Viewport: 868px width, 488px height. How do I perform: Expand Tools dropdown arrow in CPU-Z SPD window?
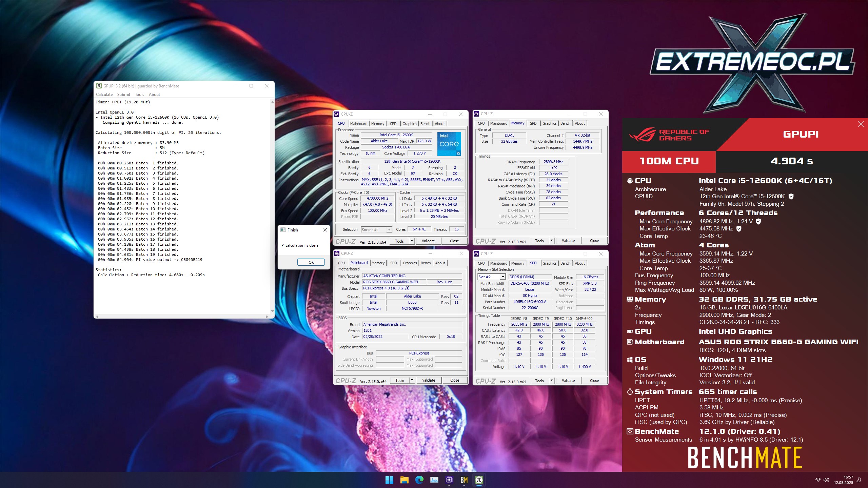pyautogui.click(x=552, y=381)
